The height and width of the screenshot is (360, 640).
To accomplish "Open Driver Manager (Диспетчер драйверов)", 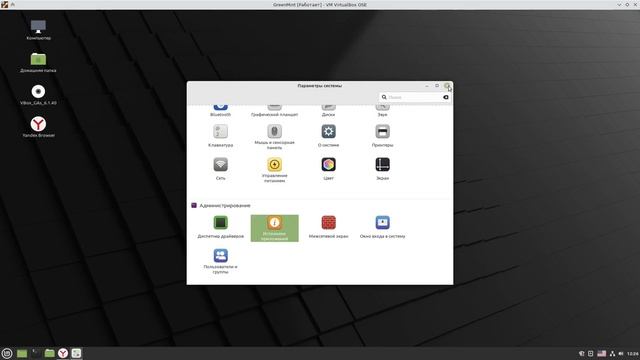I will 220,227.
